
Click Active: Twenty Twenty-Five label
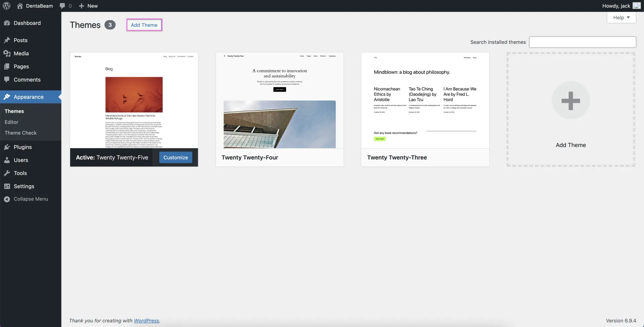(x=112, y=157)
